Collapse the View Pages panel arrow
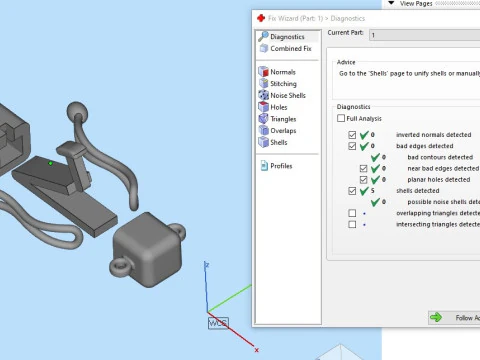The width and height of the screenshot is (480, 360). pos(392,3)
